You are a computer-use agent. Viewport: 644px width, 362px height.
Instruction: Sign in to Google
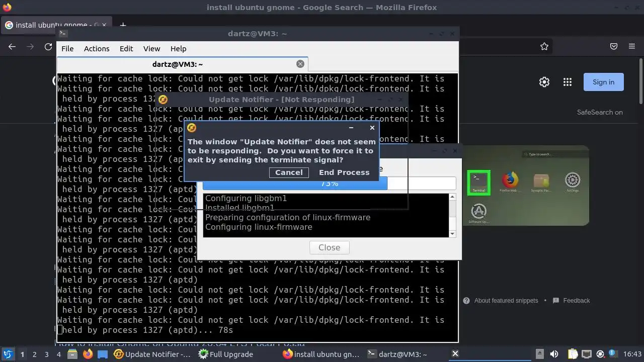(x=603, y=82)
